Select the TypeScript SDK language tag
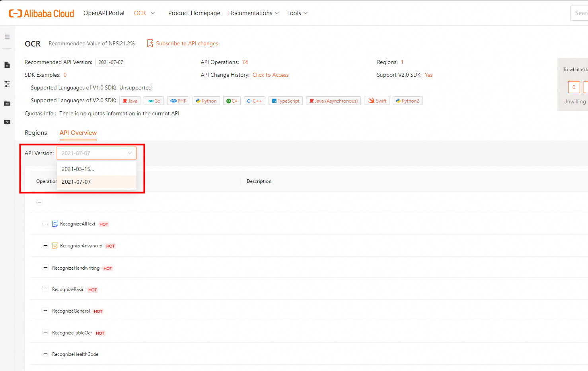This screenshot has width=588, height=371. coord(286,101)
